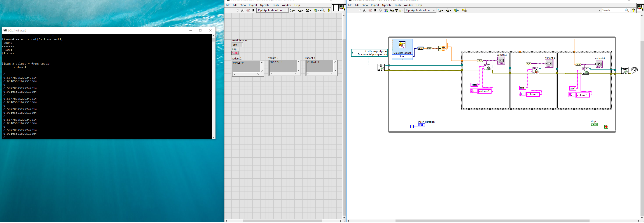Image resolution: width=644 pixels, height=223 pixels.
Task: Toggle the red STOP button on Front Panel
Action: click(235, 53)
